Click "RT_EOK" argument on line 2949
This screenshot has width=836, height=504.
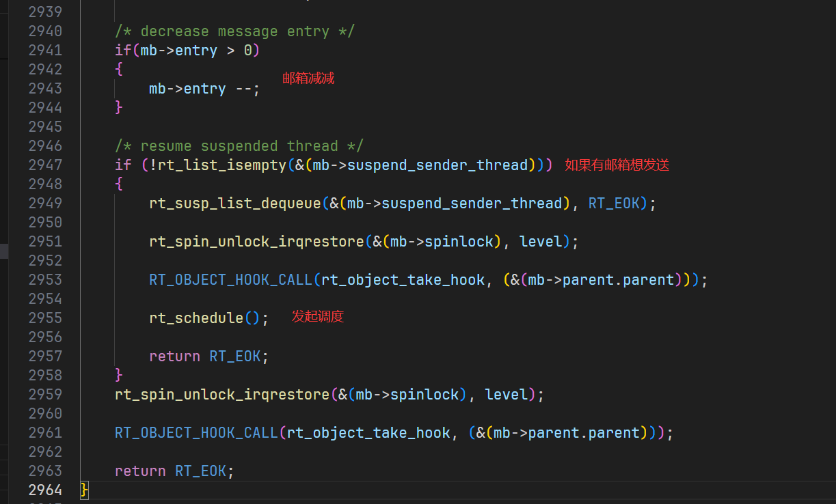614,204
